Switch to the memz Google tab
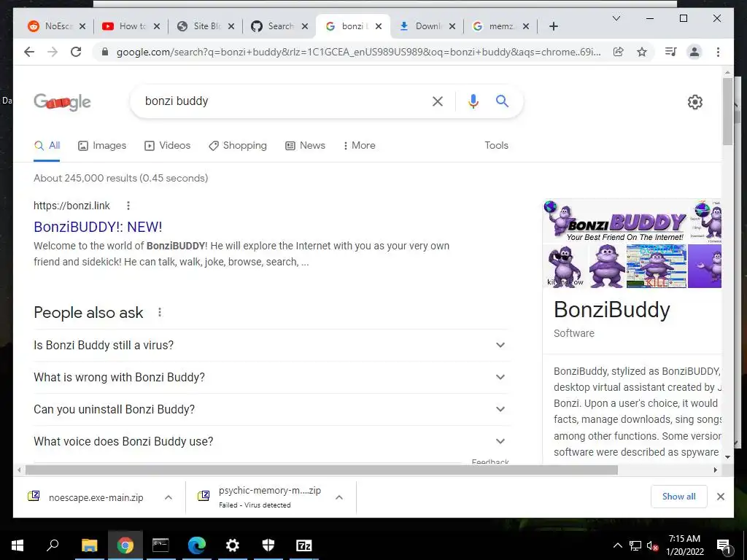 500,26
